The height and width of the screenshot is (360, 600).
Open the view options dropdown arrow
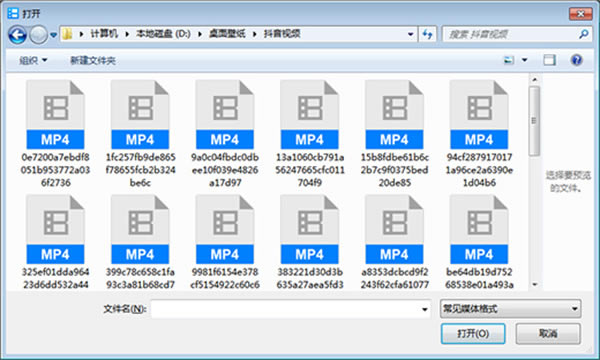click(525, 60)
